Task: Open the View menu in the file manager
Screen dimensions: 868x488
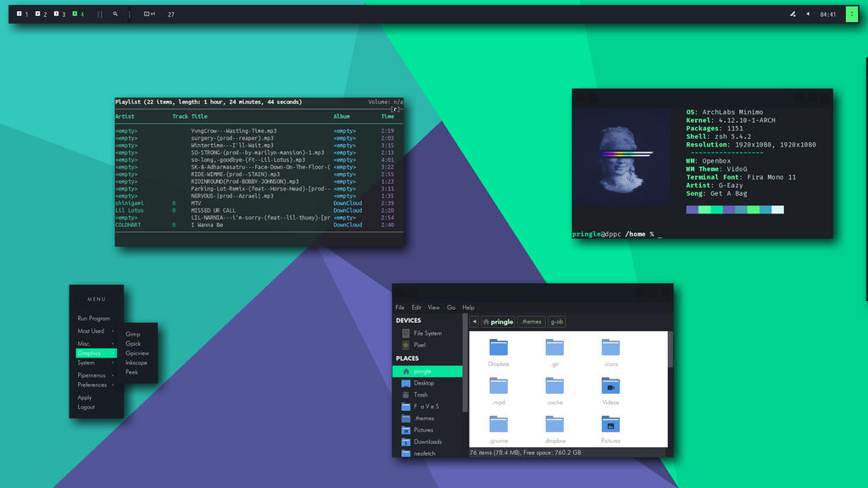Action: pyautogui.click(x=434, y=308)
